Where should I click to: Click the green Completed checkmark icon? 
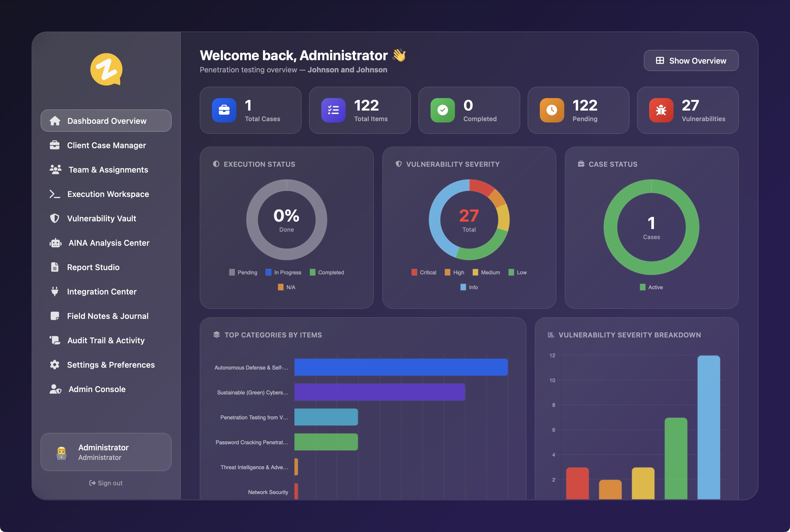442,110
